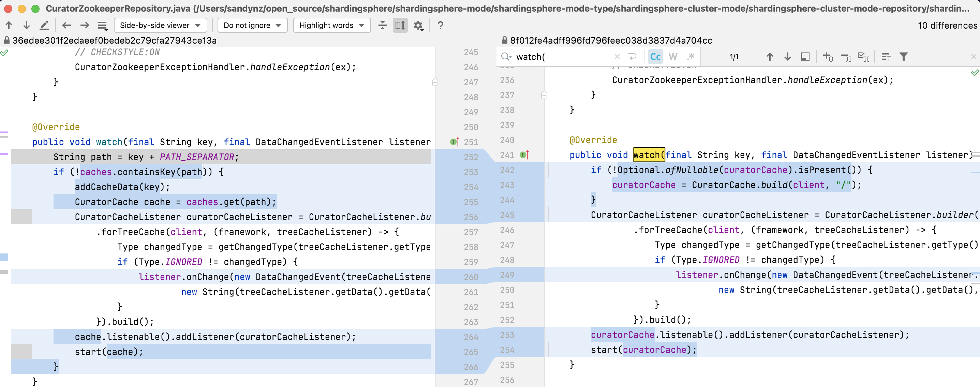Screen dimensions: 980x387
Task: Click the filter search results funnel
Action: [904, 57]
